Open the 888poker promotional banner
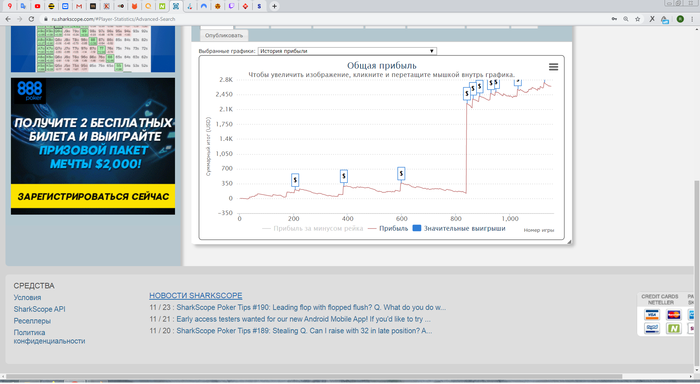The image size is (700, 384). pyautogui.click(x=93, y=146)
